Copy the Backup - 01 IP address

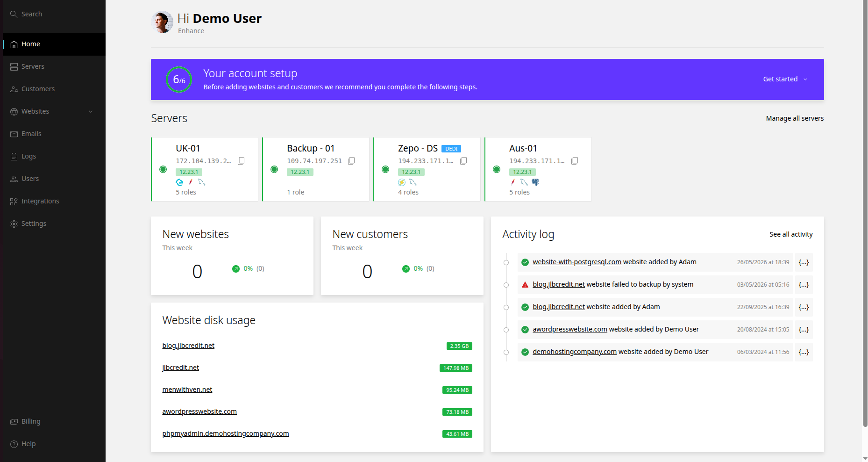[x=351, y=161]
